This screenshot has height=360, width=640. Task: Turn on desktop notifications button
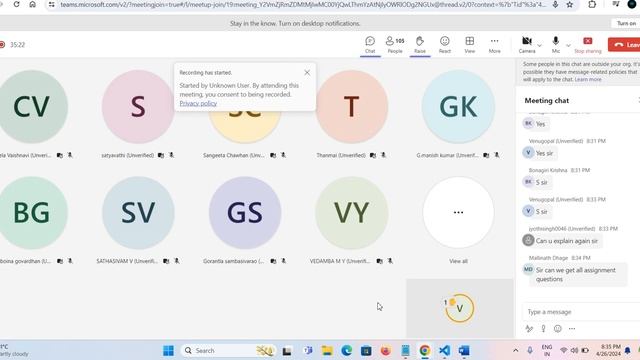click(626, 23)
